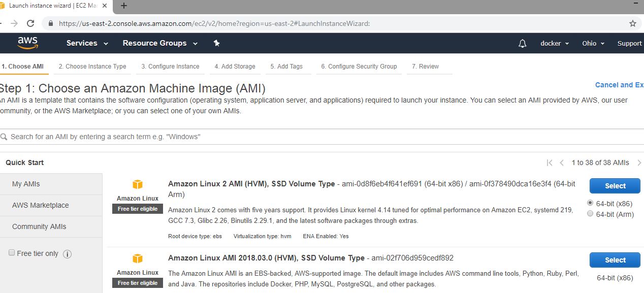Go to step 7 Review
Screen dimensions: 644x293
(x=425, y=67)
